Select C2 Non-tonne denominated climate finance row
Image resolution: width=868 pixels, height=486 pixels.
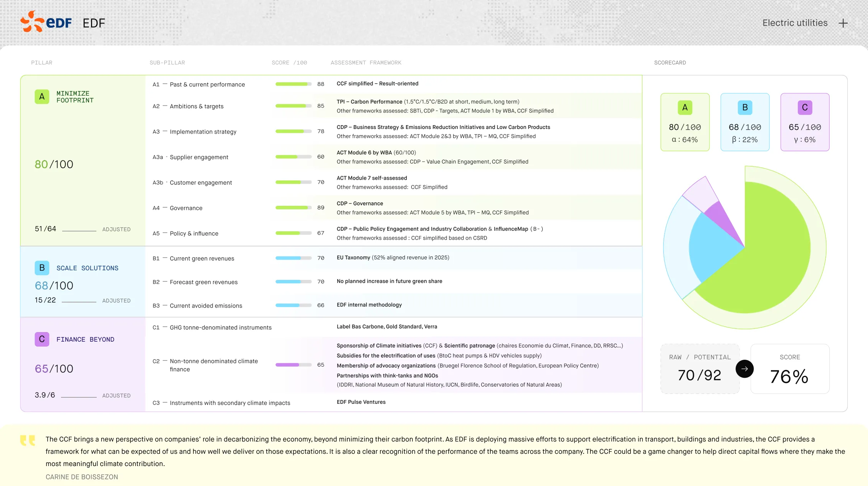click(x=393, y=365)
